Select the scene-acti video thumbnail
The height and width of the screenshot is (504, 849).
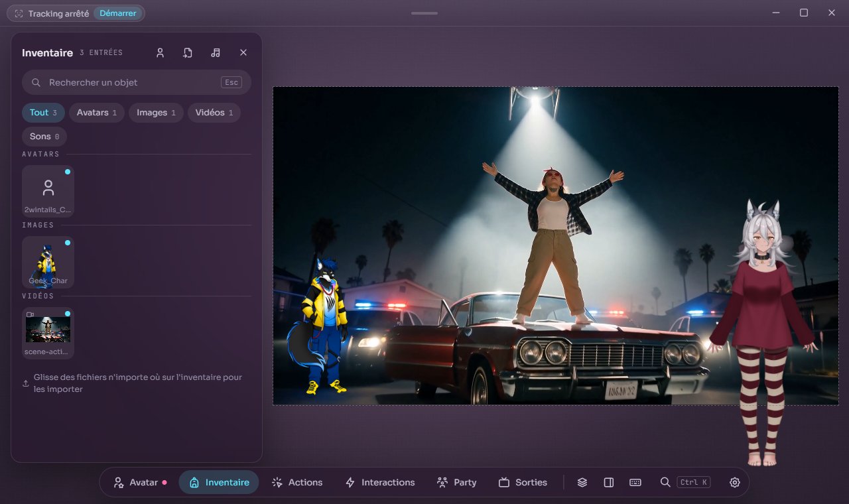(48, 333)
